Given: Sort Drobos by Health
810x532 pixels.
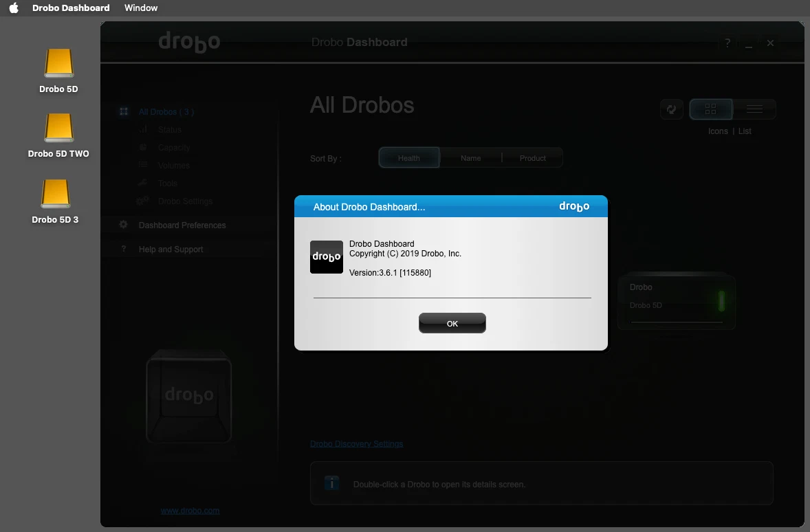Looking at the screenshot, I should coord(408,158).
